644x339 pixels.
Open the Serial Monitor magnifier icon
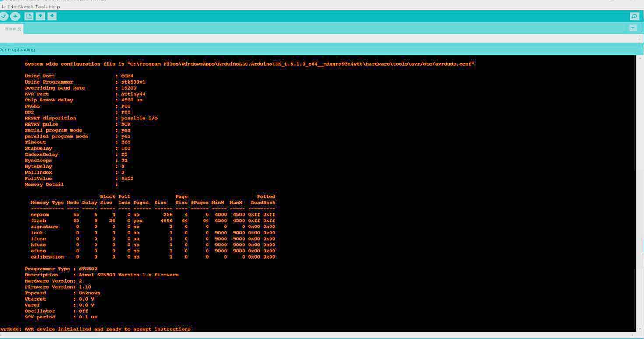[x=634, y=16]
